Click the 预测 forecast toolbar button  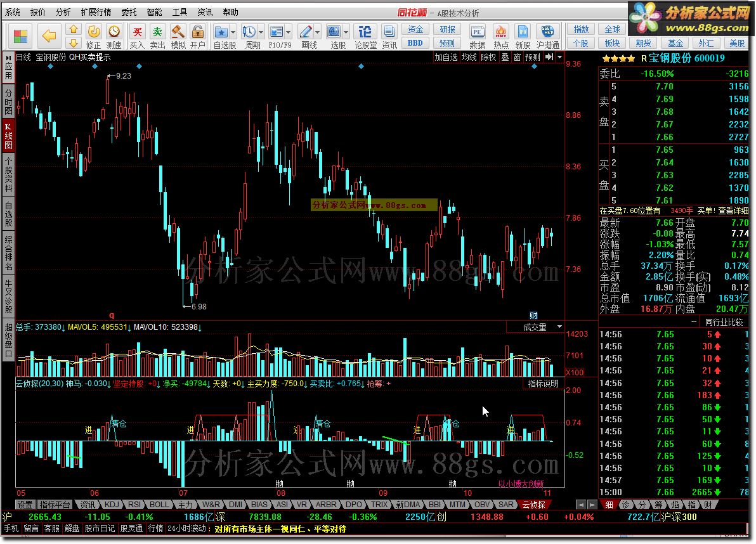pyautogui.click(x=447, y=43)
